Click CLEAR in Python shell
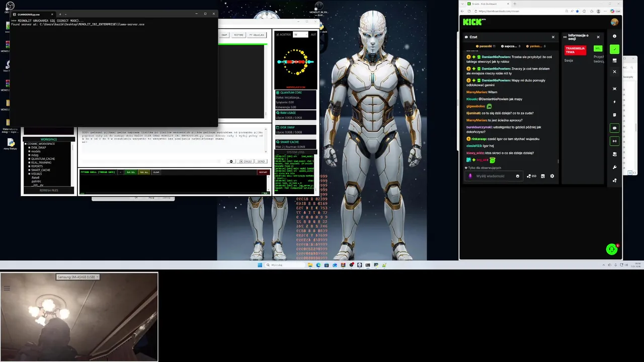644x362 pixels. [x=156, y=172]
